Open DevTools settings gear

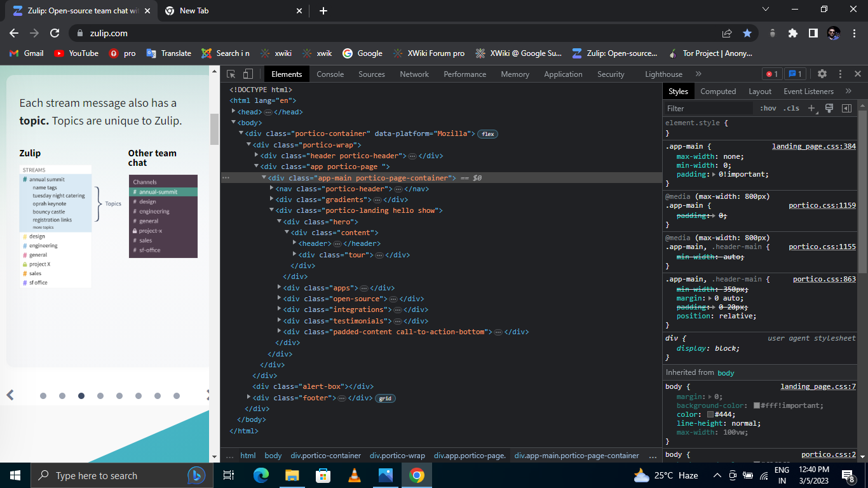coord(822,74)
